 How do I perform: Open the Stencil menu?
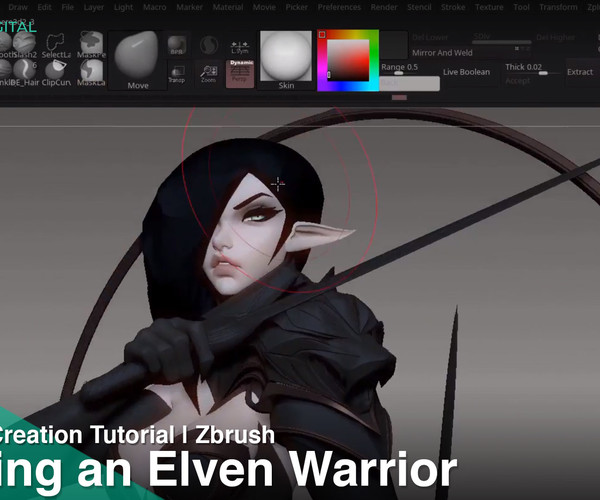click(x=419, y=7)
